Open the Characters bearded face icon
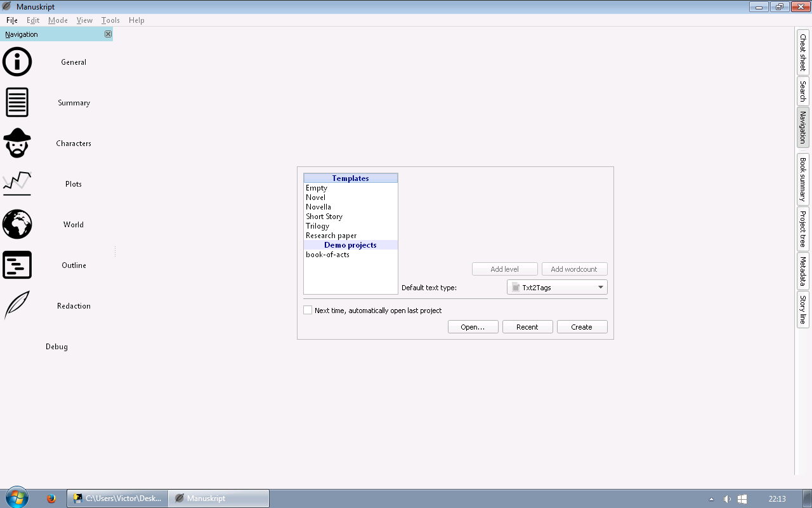This screenshot has width=812, height=508. point(17,144)
